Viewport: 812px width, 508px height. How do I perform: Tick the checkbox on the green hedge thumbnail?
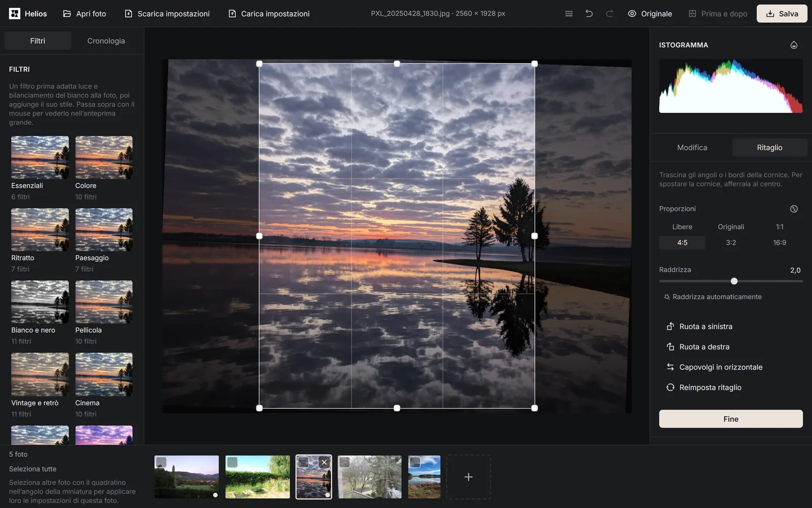click(232, 462)
